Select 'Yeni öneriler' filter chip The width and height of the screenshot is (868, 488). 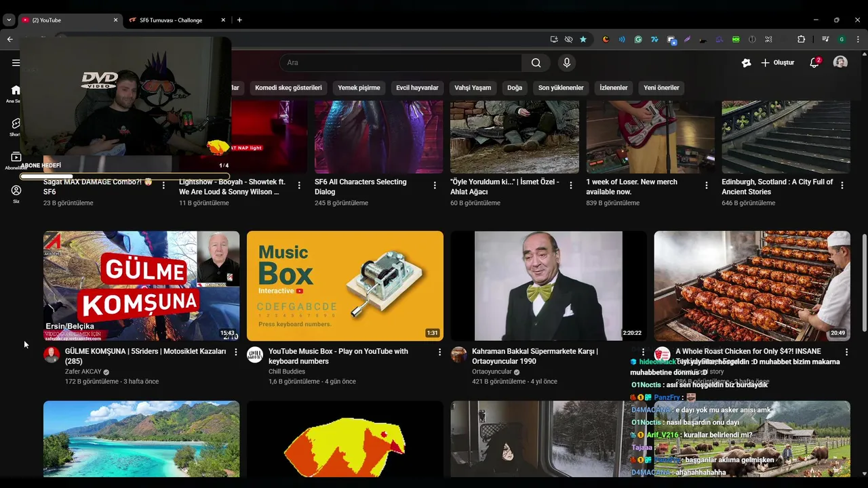661,87
